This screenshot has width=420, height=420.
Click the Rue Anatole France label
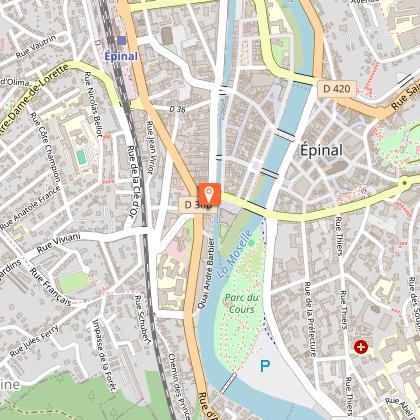point(30,208)
